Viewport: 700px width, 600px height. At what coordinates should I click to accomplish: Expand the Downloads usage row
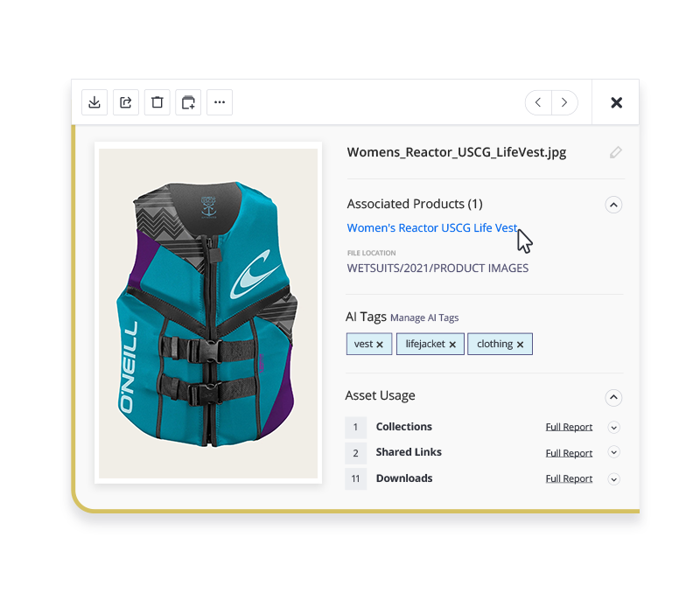[x=614, y=479]
